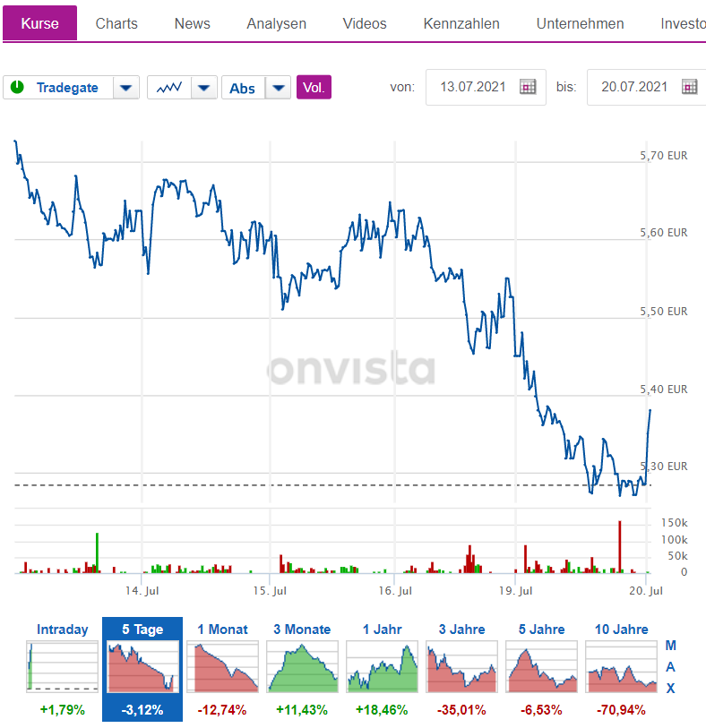Click the 5,40 EUR axis label
Screen dimensions: 706x728
(664, 389)
